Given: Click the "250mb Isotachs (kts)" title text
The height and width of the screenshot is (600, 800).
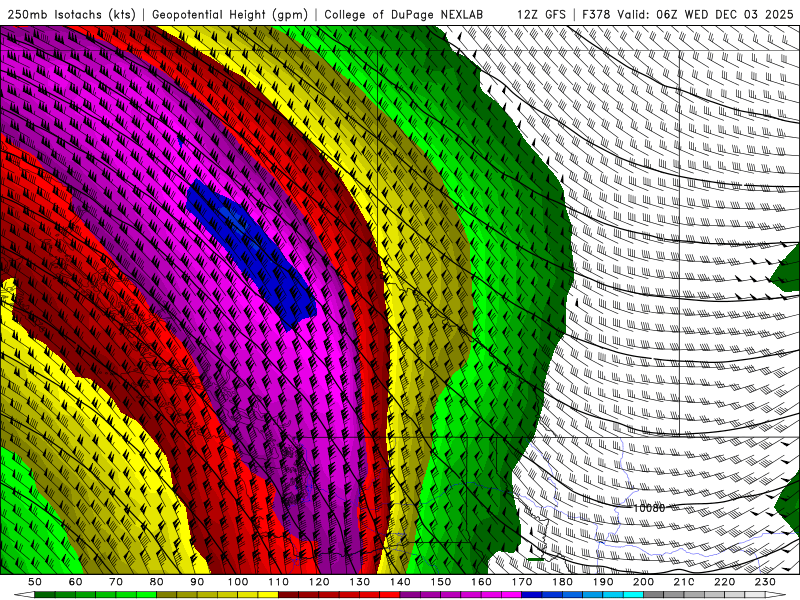Looking at the screenshot, I should 72,15.
